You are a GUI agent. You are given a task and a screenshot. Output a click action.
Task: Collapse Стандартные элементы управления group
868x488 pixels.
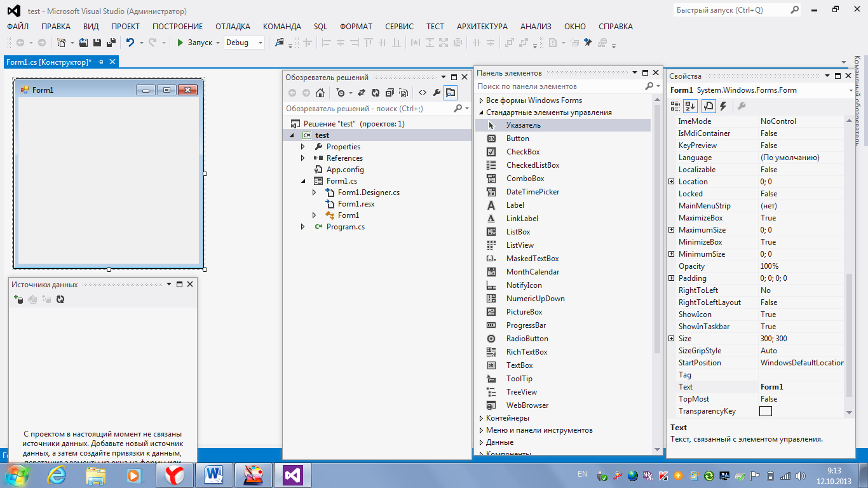[481, 112]
